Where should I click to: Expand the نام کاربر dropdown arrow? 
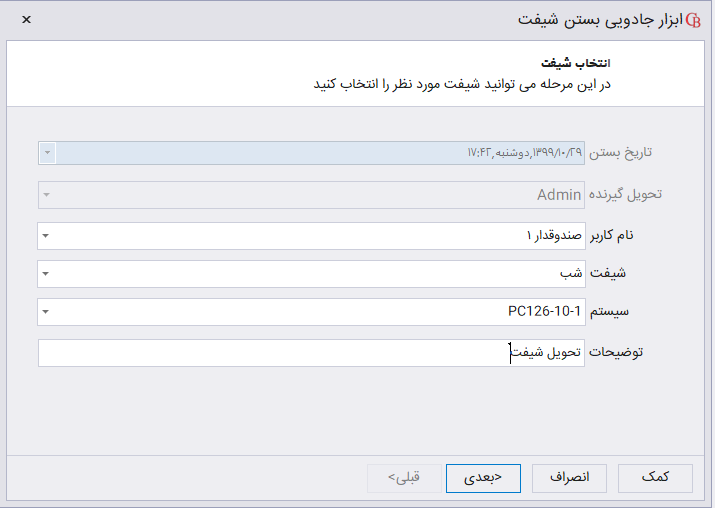[x=47, y=236]
